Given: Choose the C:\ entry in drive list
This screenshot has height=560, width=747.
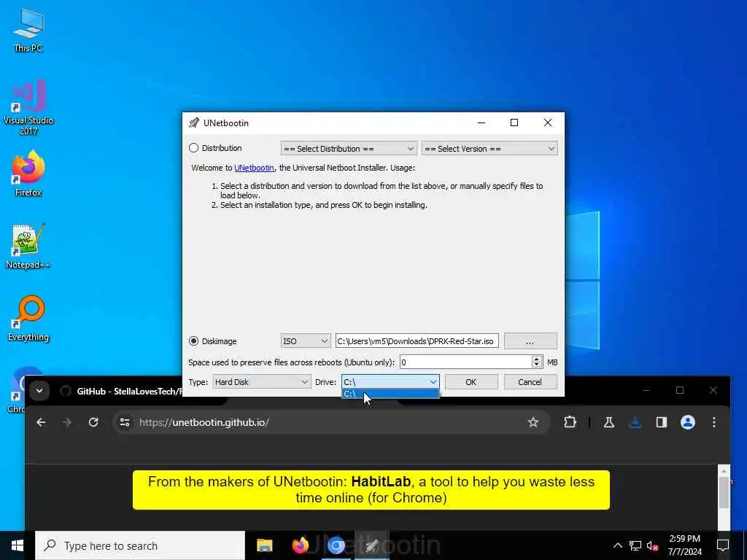Looking at the screenshot, I should [x=390, y=394].
